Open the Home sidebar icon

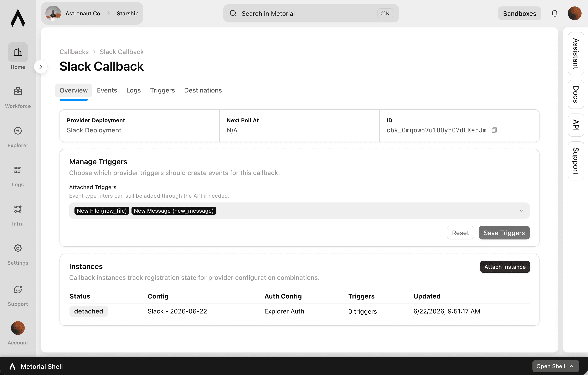pos(18,52)
